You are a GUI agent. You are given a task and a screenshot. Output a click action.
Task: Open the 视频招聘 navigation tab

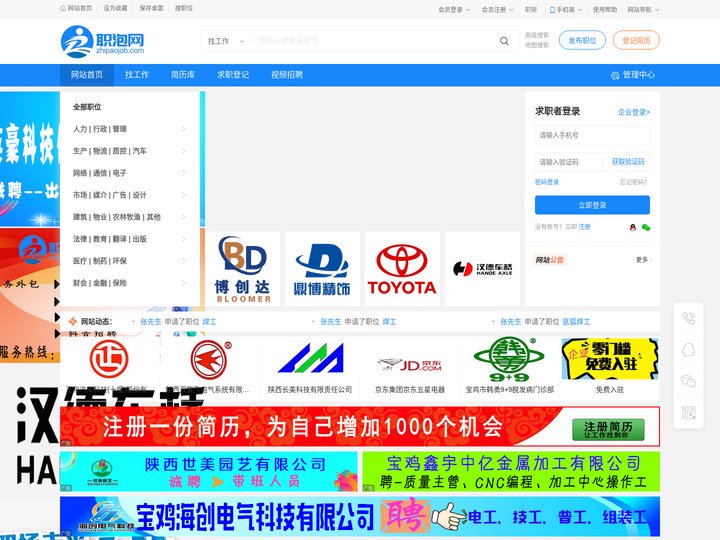(x=287, y=75)
